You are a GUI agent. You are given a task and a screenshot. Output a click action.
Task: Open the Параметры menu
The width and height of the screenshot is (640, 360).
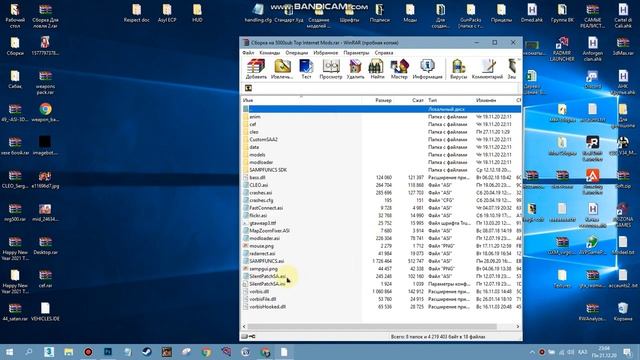pos(356,53)
